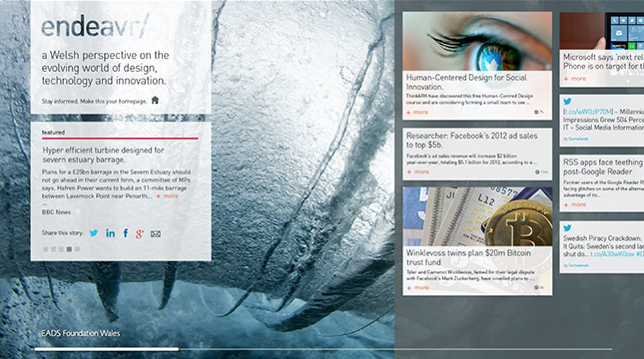Click the Twitter bird icon on Swedish Piracy card
Screen dimensions: 644x359
tap(567, 227)
